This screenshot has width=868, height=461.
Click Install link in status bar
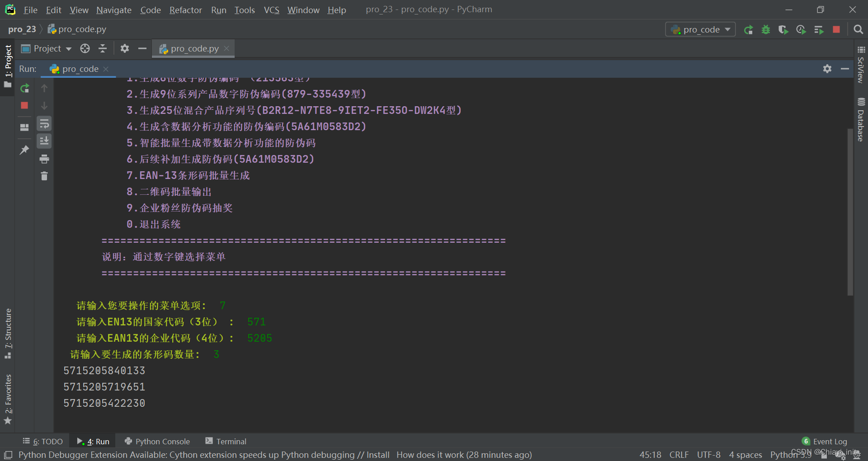pyautogui.click(x=378, y=455)
